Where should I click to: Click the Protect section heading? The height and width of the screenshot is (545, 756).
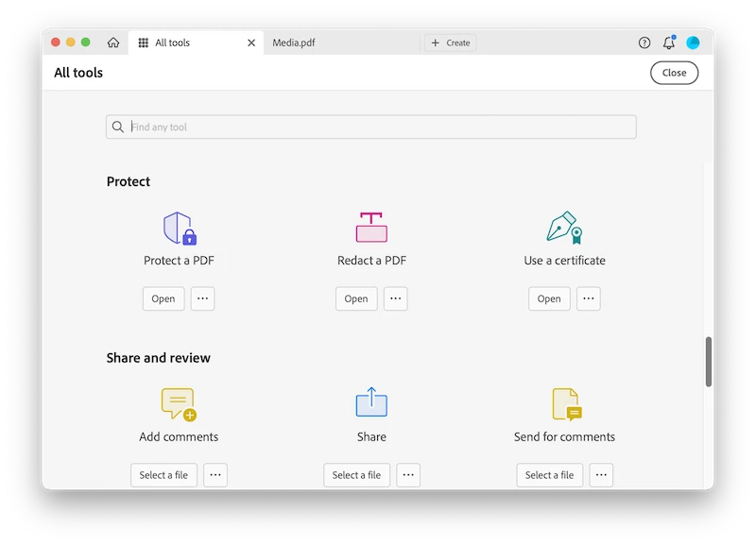click(x=129, y=181)
